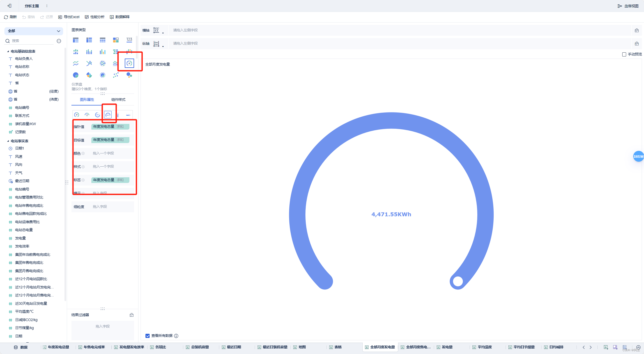Select the pie chart type
The image size is (644, 354).
76,75
